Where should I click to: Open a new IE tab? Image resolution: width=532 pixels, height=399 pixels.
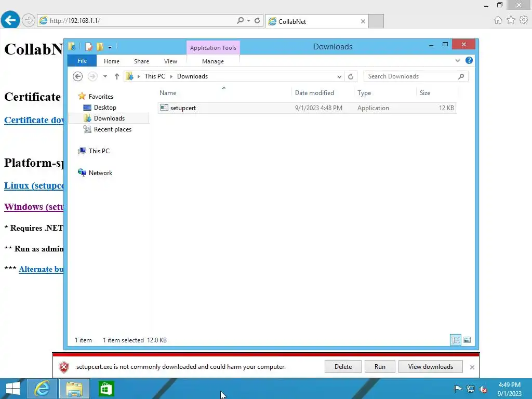376,21
